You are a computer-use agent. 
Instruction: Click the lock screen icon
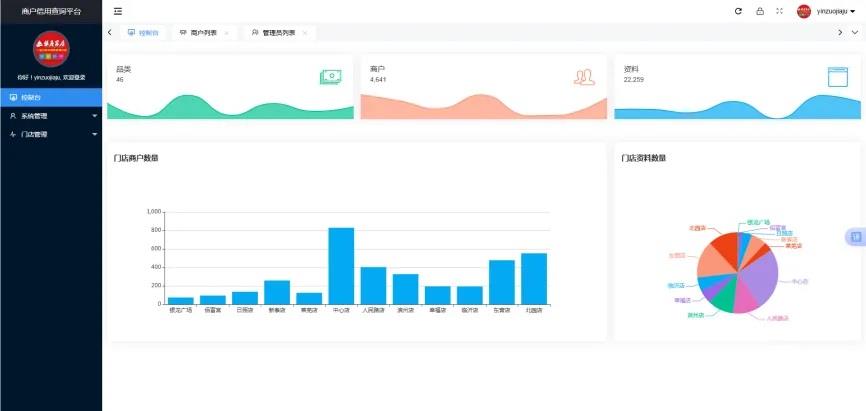pos(759,11)
